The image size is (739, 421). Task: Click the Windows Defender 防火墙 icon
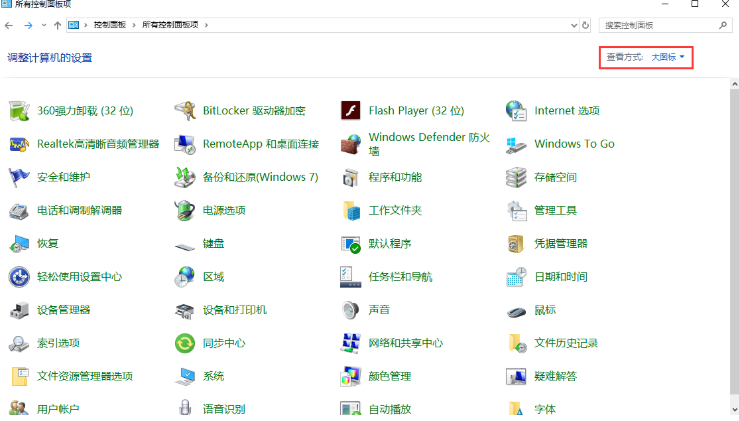pos(350,144)
